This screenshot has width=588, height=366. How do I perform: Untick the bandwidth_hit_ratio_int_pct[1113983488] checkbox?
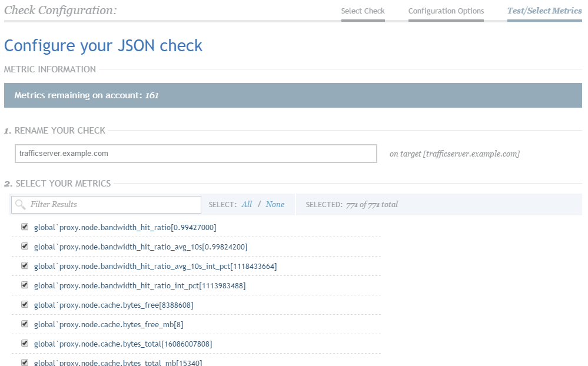[x=25, y=285]
